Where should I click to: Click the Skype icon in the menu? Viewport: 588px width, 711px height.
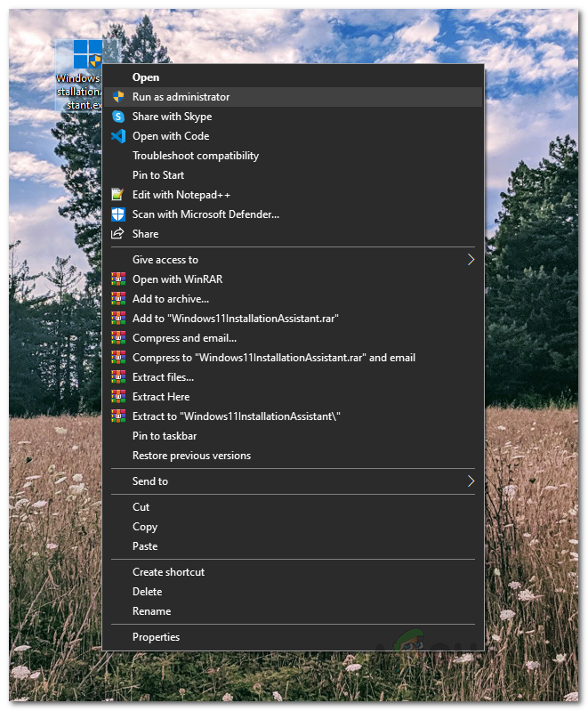pyautogui.click(x=118, y=117)
